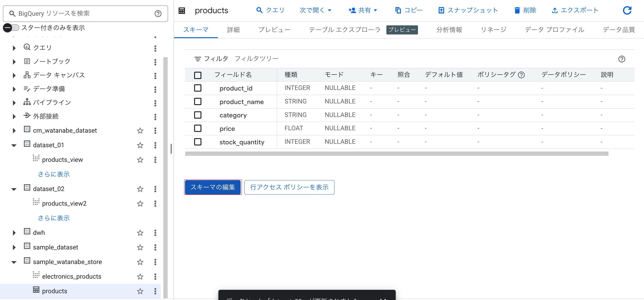Star the products_view item
The height and width of the screenshot is (300, 644).
(x=140, y=160)
